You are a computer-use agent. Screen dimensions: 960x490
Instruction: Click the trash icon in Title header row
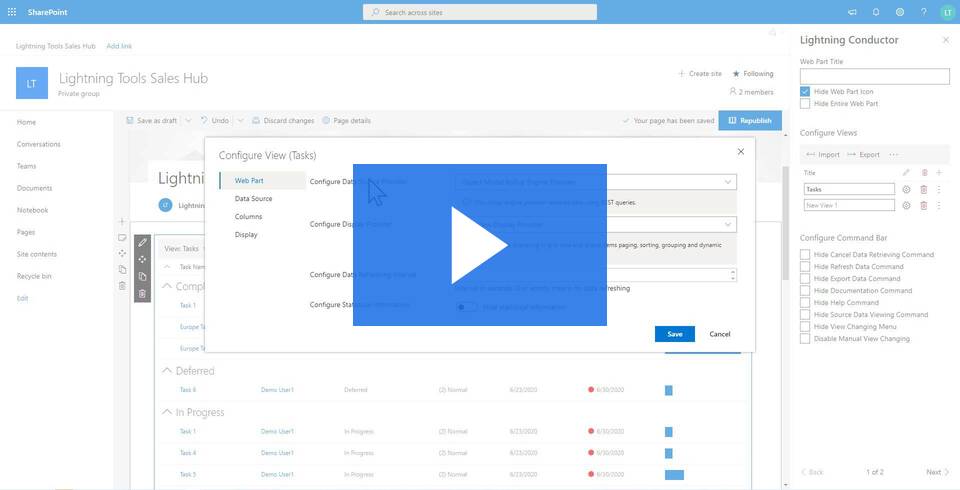point(924,173)
